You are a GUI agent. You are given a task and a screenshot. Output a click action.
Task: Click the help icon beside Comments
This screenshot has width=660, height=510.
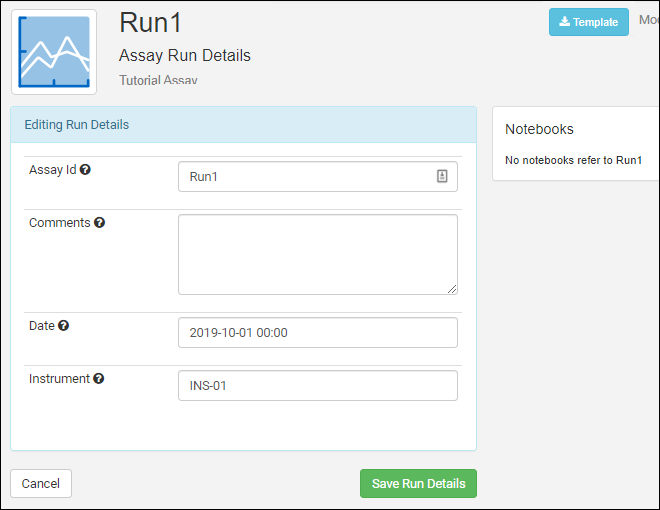coord(99,223)
